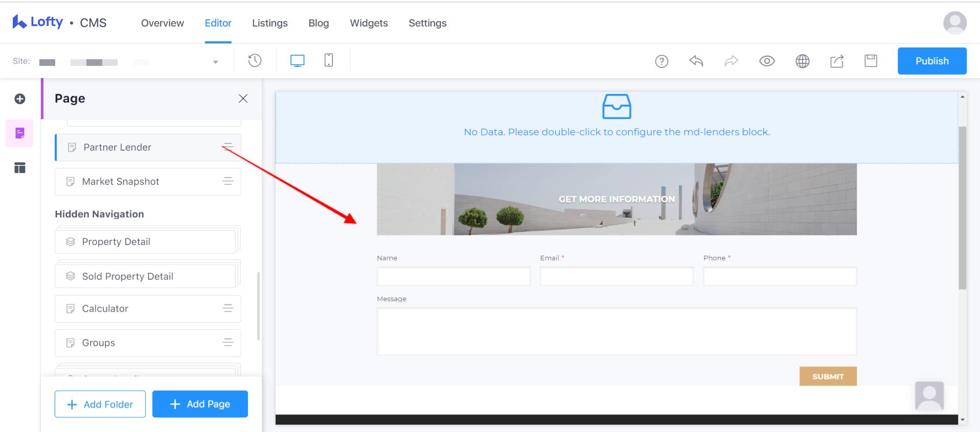Open the layout template sidebar icon

click(x=20, y=168)
